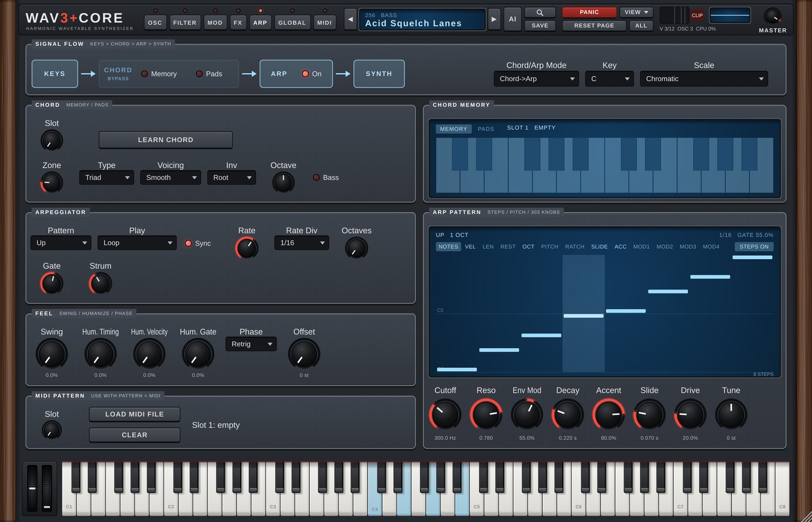Toggle the STEPS ON button

(x=753, y=246)
